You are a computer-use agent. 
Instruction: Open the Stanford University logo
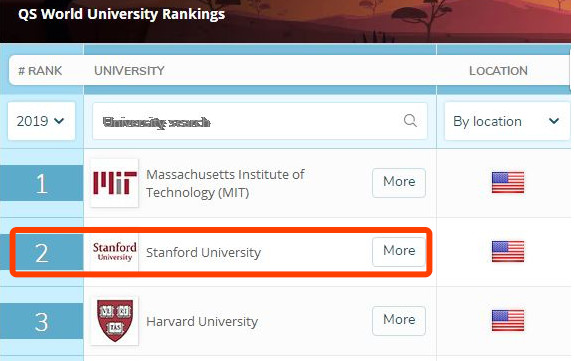click(115, 252)
